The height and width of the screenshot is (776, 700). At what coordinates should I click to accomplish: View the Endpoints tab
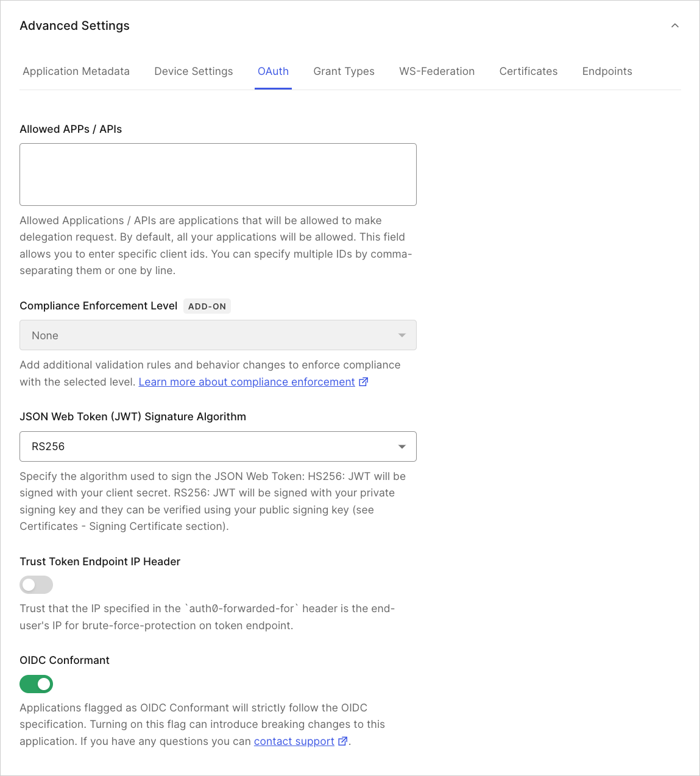(607, 71)
